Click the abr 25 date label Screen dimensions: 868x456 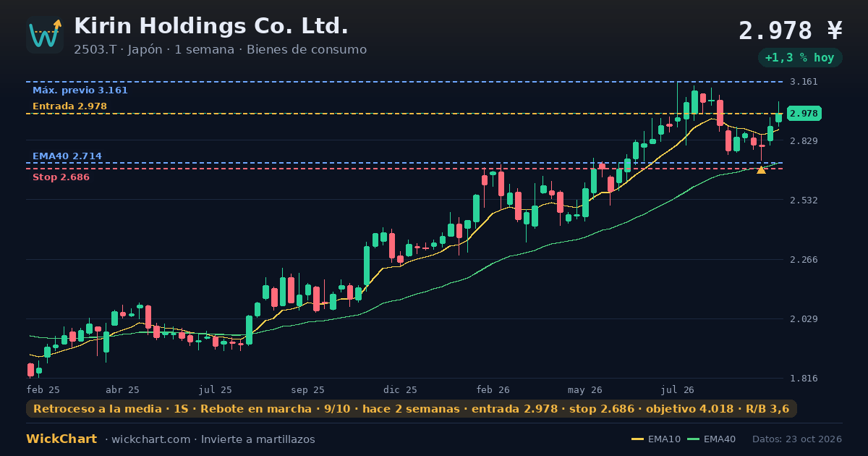(122, 389)
